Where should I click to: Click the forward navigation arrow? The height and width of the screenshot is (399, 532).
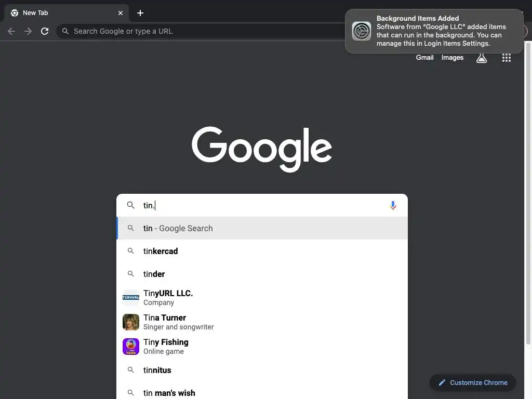pyautogui.click(x=28, y=31)
